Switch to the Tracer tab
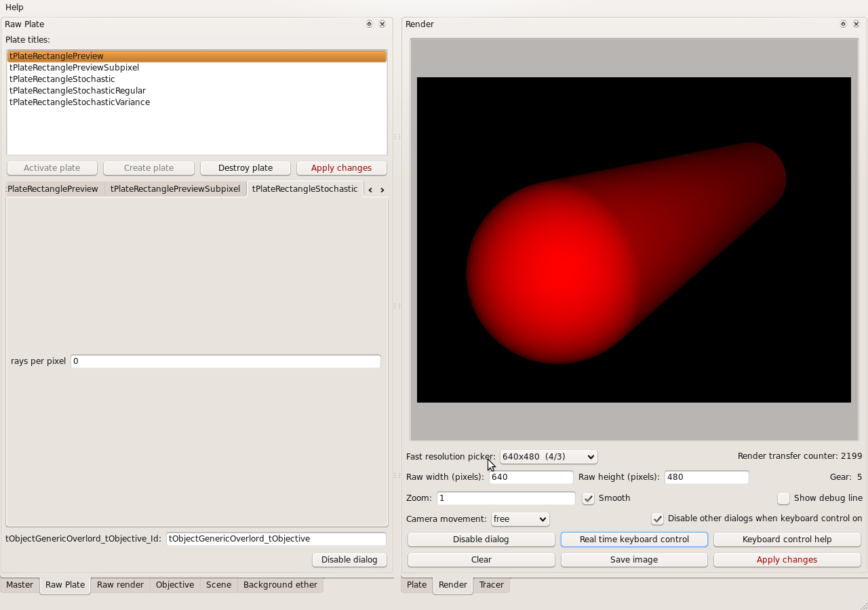Image resolution: width=868 pixels, height=610 pixels. [491, 585]
